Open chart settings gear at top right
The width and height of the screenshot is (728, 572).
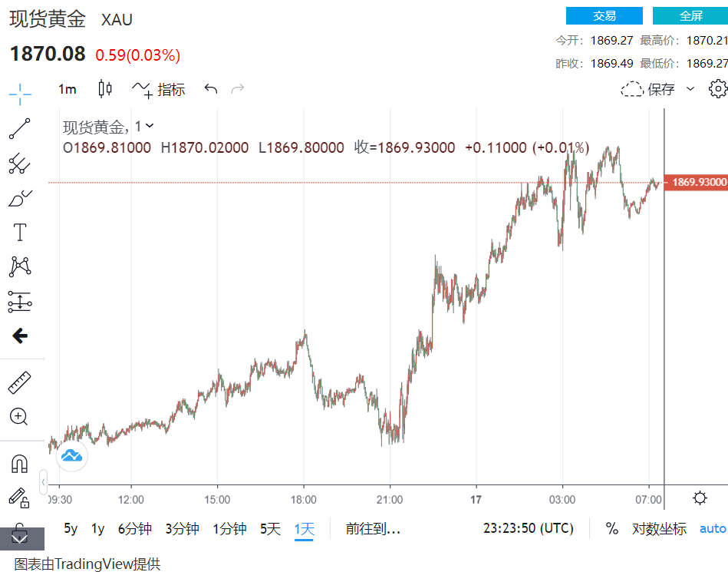[x=718, y=89]
